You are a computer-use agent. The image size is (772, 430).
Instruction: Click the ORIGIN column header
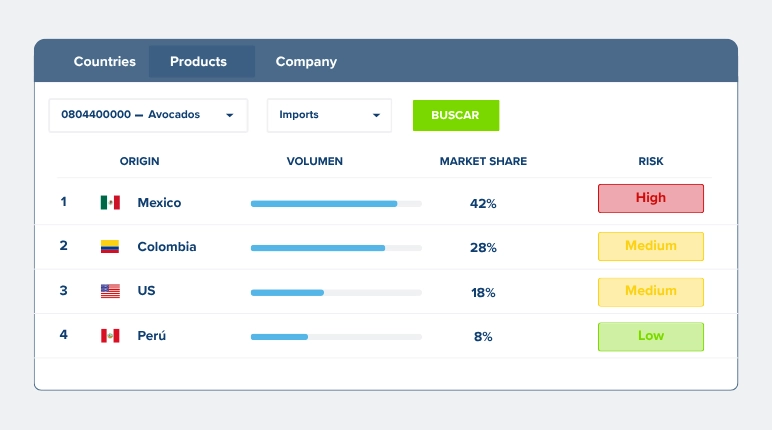(x=139, y=162)
